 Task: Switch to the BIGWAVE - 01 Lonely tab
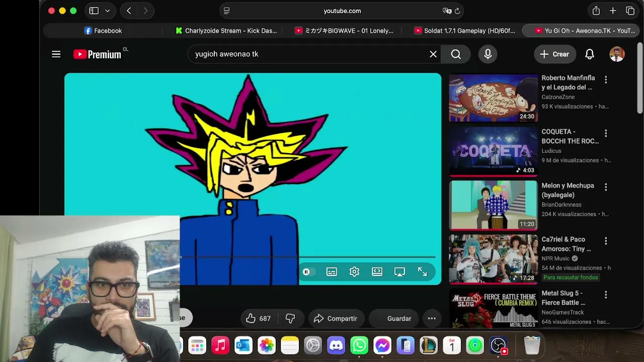point(344,31)
